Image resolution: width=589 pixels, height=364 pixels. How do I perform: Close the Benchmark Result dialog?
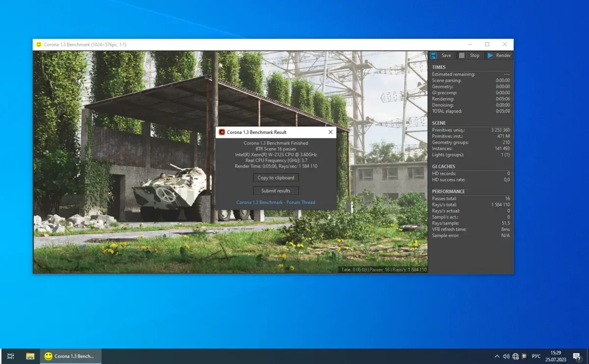tap(330, 132)
